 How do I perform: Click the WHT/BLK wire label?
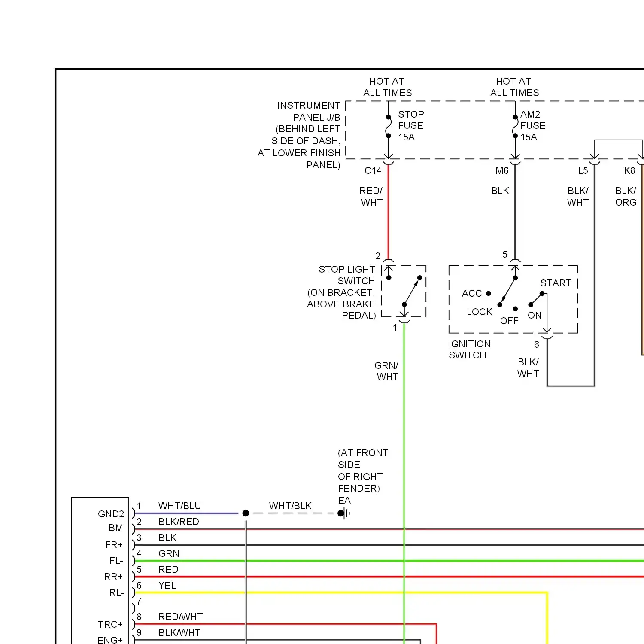click(x=290, y=506)
